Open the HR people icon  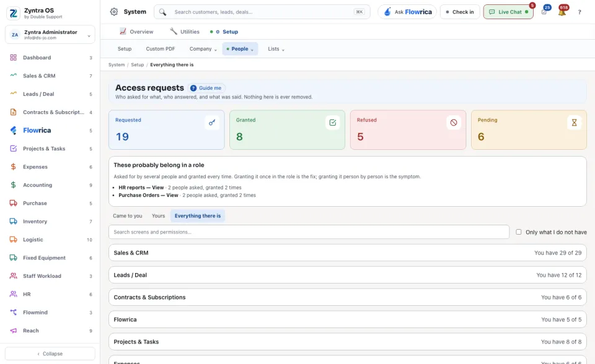pos(13,294)
